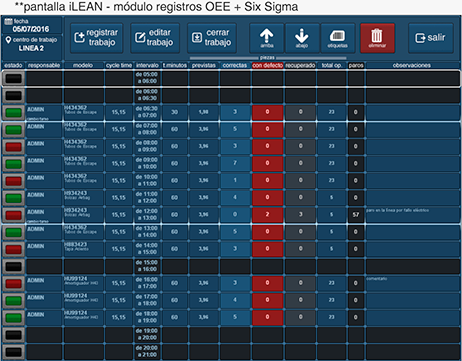Select the centro de trabajo LINEA 2 field
462x361 pixels.
[x=32, y=44]
